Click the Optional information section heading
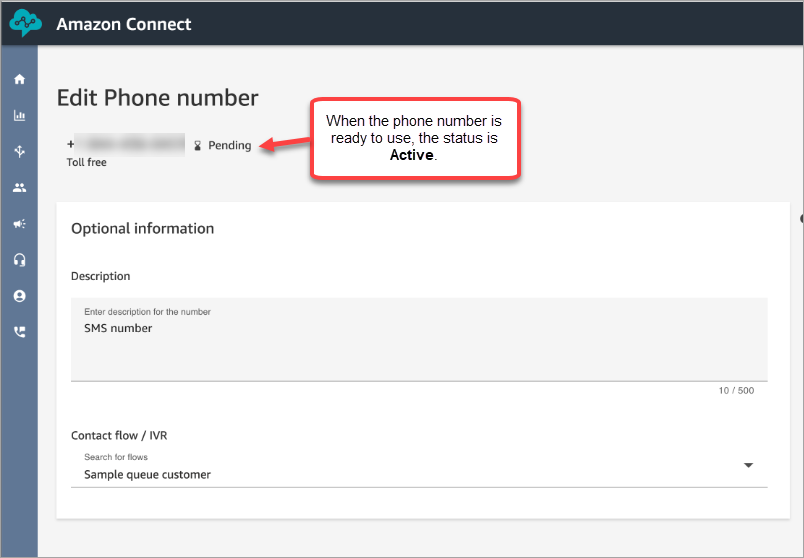Image resolution: width=804 pixels, height=558 pixels. pyautogui.click(x=143, y=228)
